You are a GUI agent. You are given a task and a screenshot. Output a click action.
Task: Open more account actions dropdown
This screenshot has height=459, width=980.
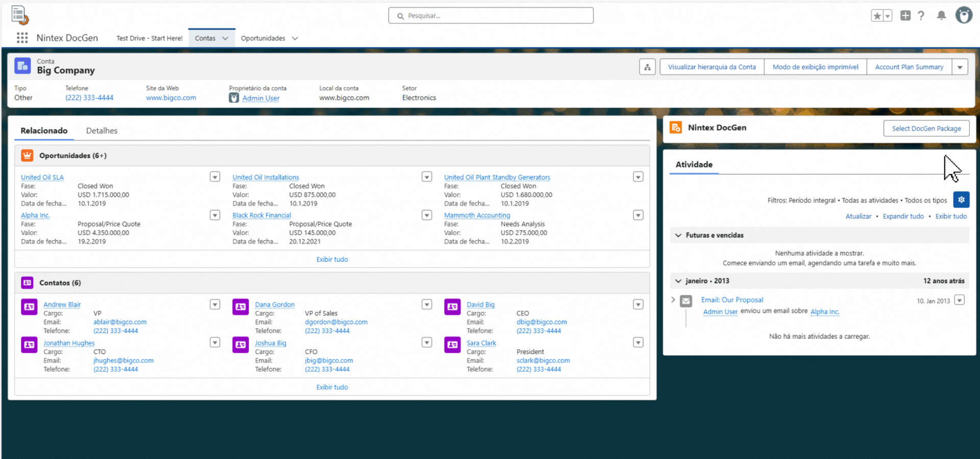click(960, 67)
